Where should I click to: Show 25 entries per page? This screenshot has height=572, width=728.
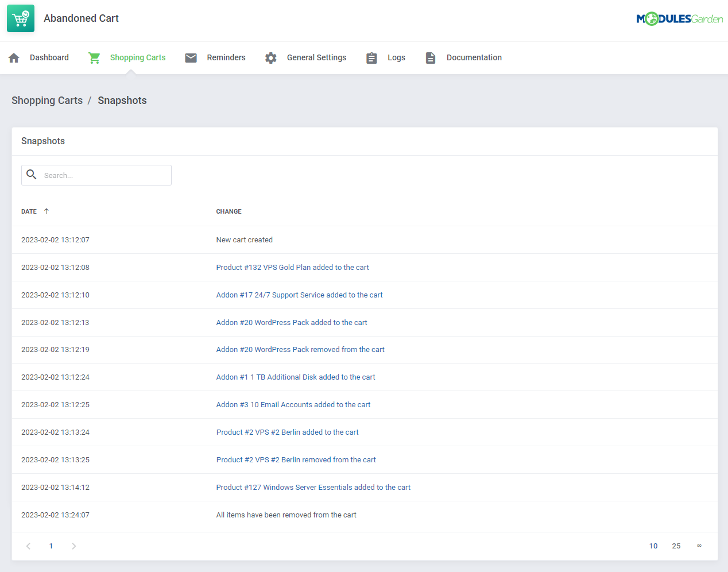coord(676,546)
